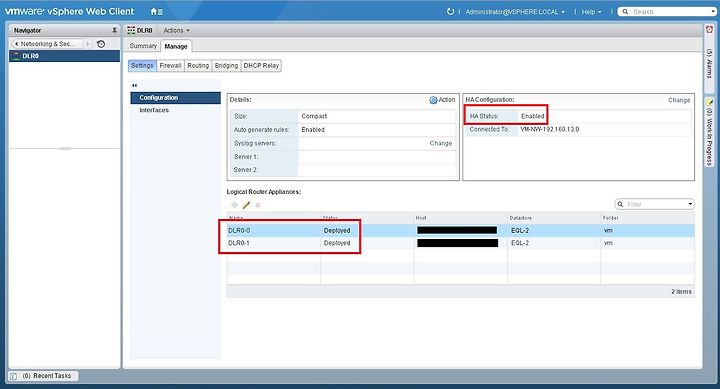This screenshot has width=720, height=389.
Task: Open the Help dropdown menu
Action: click(591, 12)
